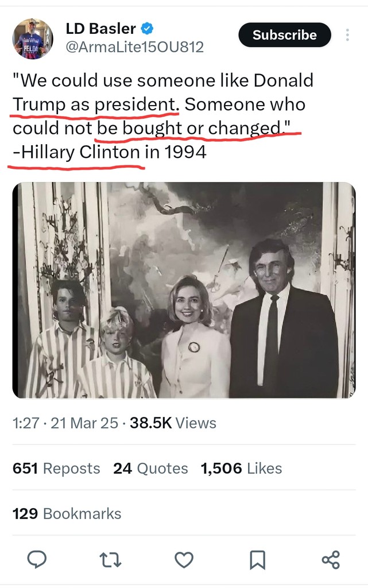View the 651 Reposts list
The height and width of the screenshot is (588, 368).
tap(56, 469)
